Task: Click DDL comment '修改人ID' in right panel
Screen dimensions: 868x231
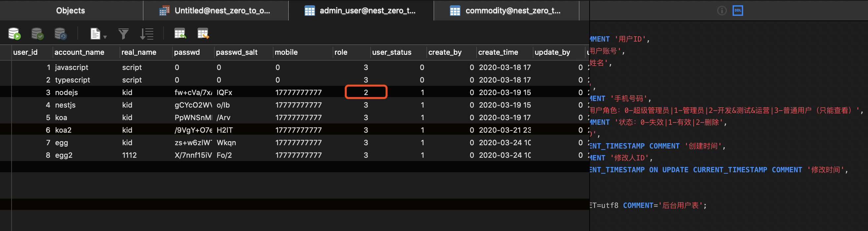Action: pyautogui.click(x=630, y=158)
